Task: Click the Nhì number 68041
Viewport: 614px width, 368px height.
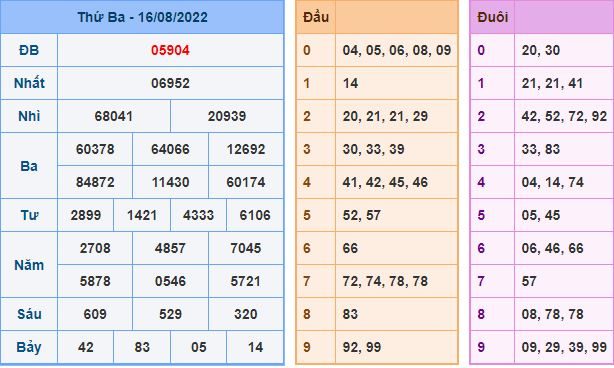Action: (x=114, y=116)
